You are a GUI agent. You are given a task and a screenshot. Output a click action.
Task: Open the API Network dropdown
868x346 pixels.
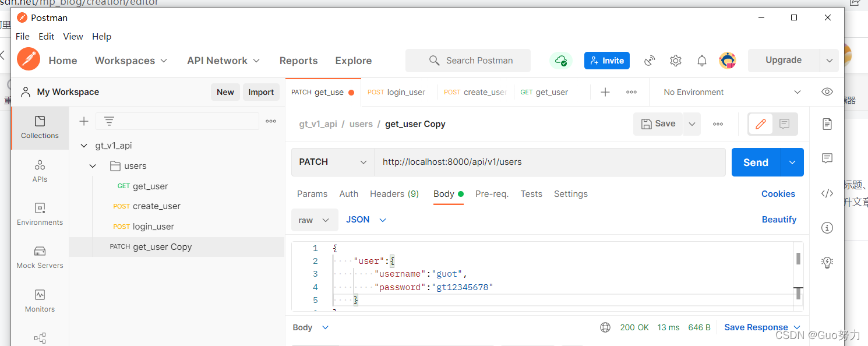pos(224,61)
